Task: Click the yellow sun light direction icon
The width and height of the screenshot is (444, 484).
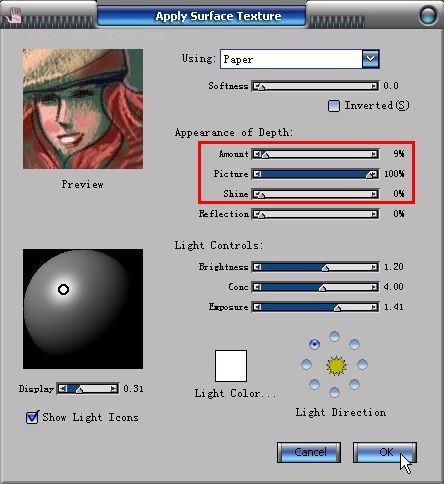Action: click(336, 366)
